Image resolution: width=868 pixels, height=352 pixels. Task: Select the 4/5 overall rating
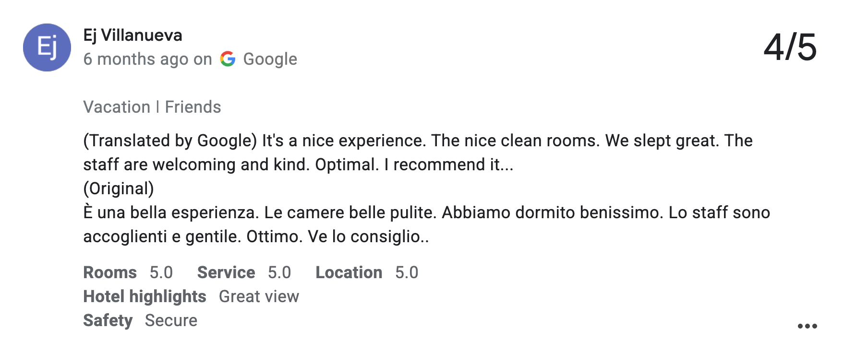pyautogui.click(x=790, y=47)
